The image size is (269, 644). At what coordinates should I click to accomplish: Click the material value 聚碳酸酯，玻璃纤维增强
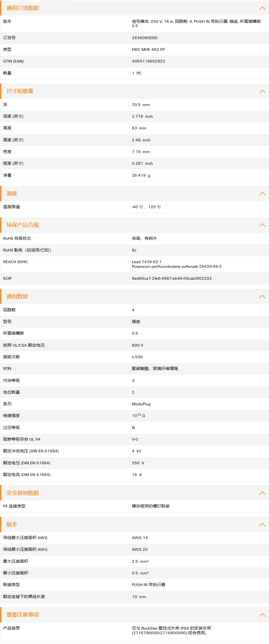155,369
